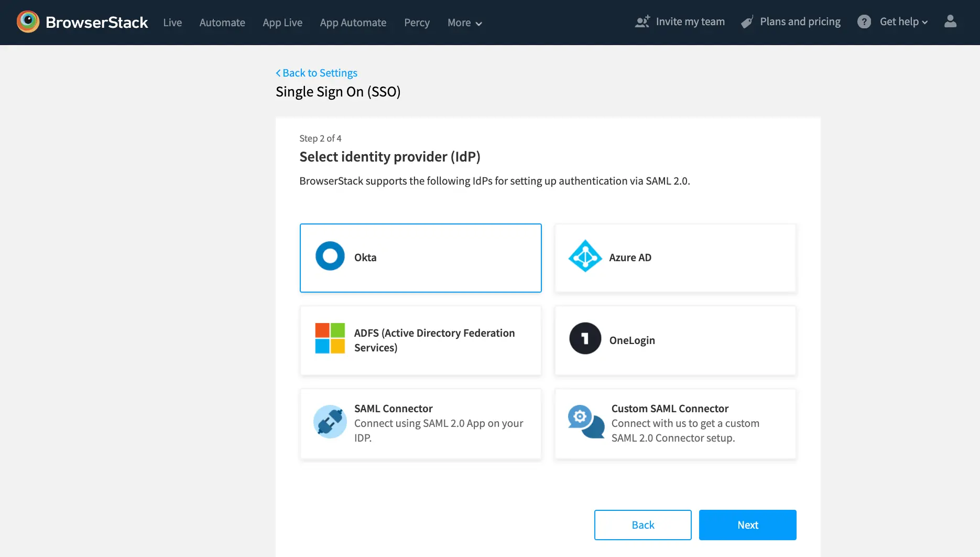The width and height of the screenshot is (980, 557).
Task: Click the Azure AD diamond icon
Action: pos(585,256)
